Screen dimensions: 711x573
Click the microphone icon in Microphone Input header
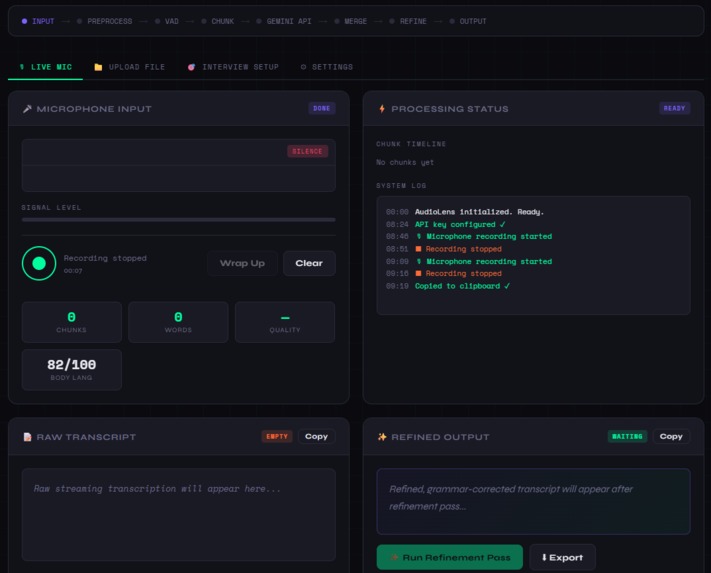click(x=27, y=109)
